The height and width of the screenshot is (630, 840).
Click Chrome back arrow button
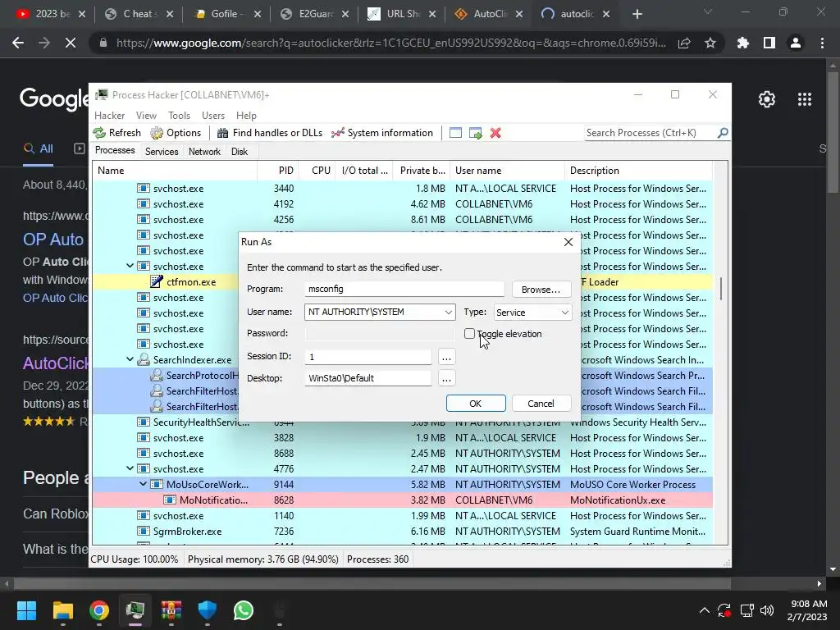click(x=18, y=43)
